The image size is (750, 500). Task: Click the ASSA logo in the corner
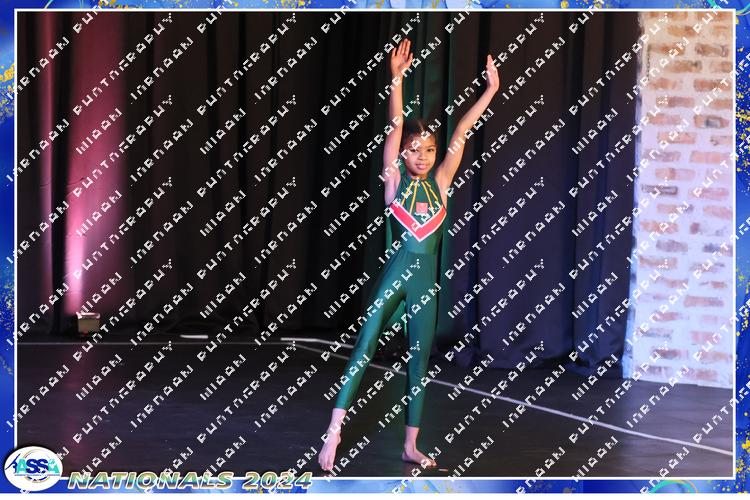[31, 468]
